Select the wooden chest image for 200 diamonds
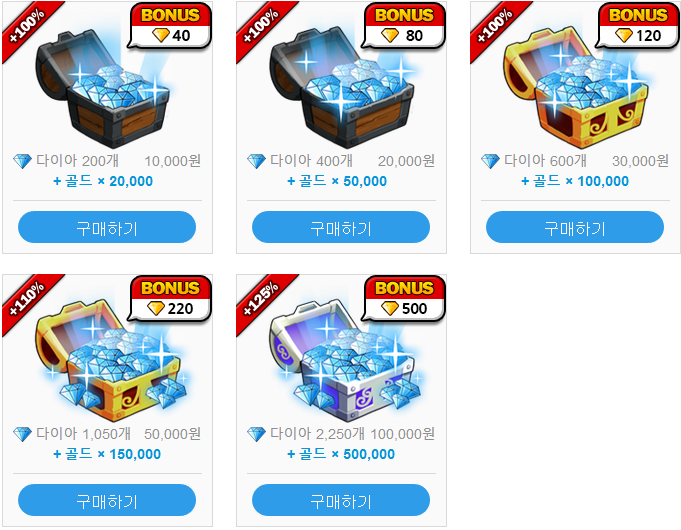The image size is (681, 530). (x=103, y=89)
